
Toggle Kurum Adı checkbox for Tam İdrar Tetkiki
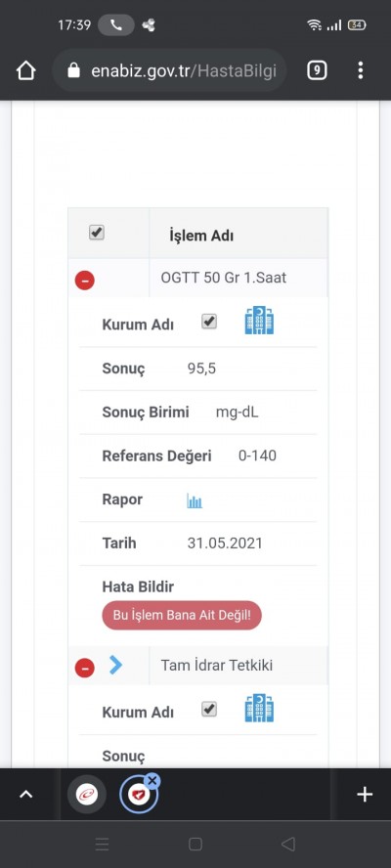[x=209, y=709]
